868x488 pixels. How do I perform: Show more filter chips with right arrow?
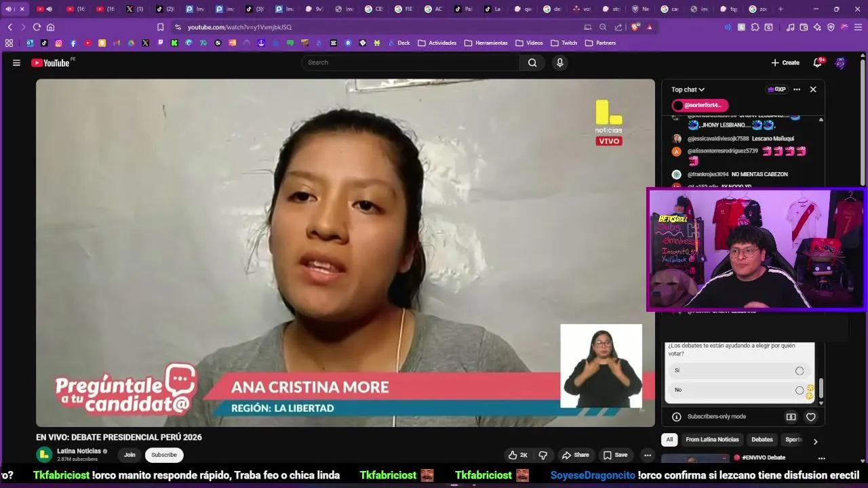click(815, 441)
